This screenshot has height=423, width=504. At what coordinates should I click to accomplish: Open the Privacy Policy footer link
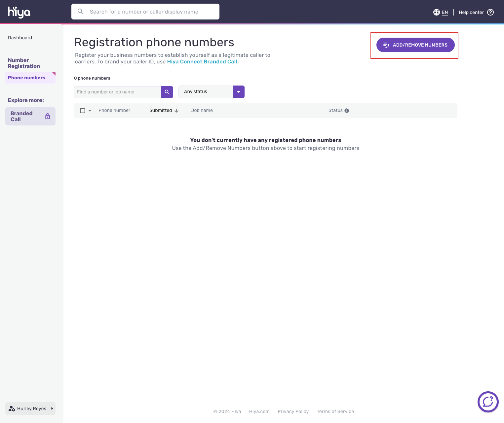click(293, 411)
